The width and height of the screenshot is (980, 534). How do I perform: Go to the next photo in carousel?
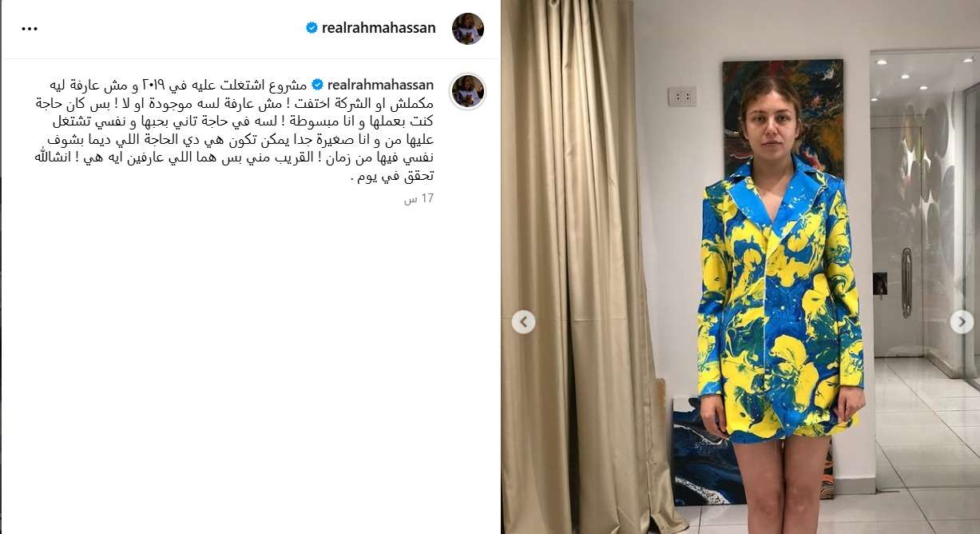(962, 321)
